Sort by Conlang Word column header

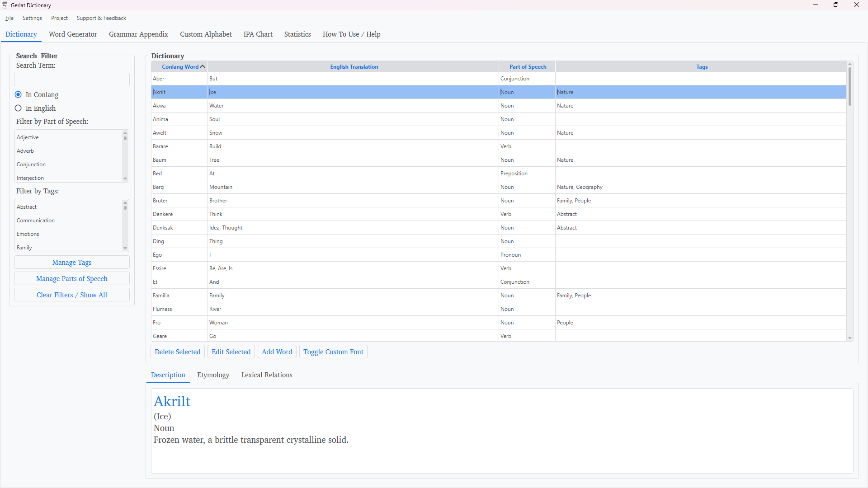click(x=179, y=67)
